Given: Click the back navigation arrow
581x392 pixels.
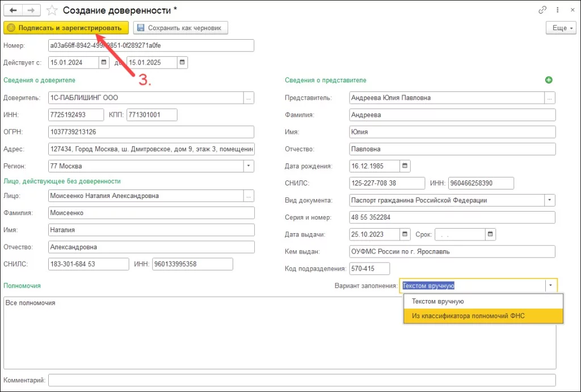Looking at the screenshot, I should 14,10.
